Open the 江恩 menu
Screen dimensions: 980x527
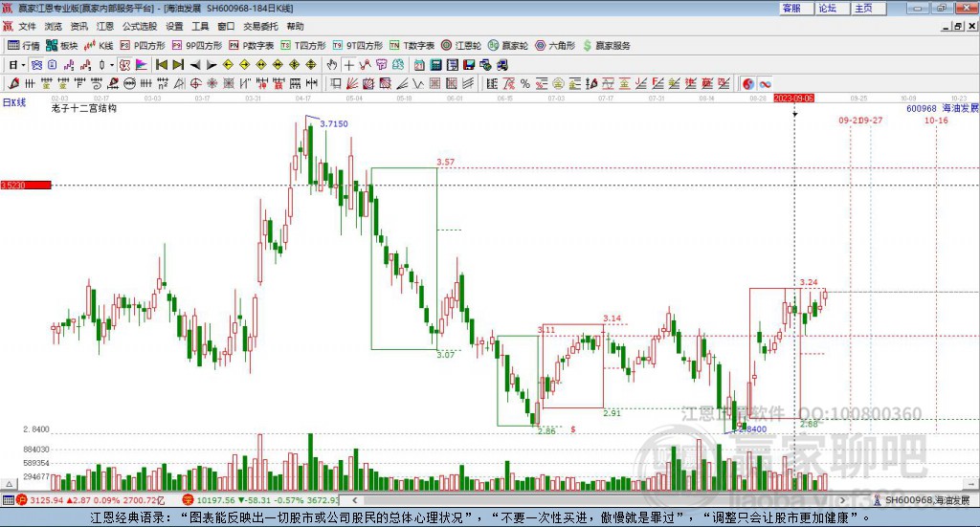(105, 26)
